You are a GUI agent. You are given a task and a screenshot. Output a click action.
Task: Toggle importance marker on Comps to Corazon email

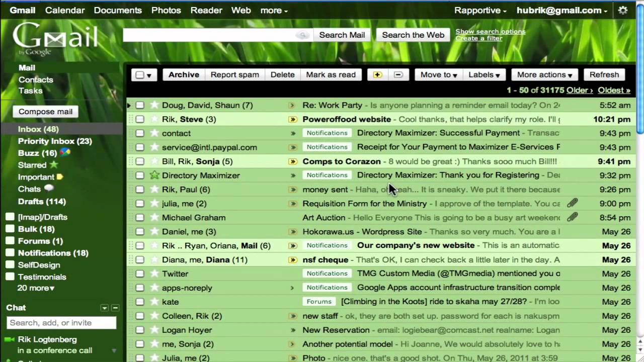coord(292,162)
